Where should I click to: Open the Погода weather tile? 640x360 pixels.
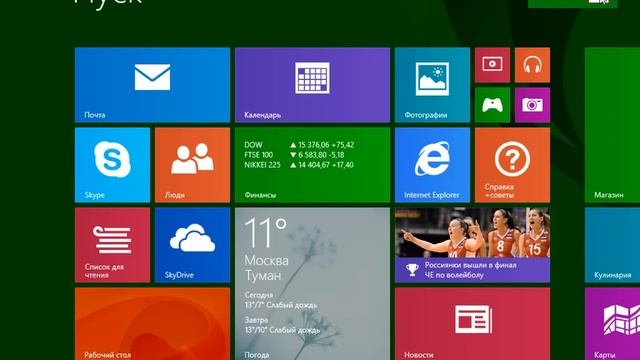coord(312,284)
